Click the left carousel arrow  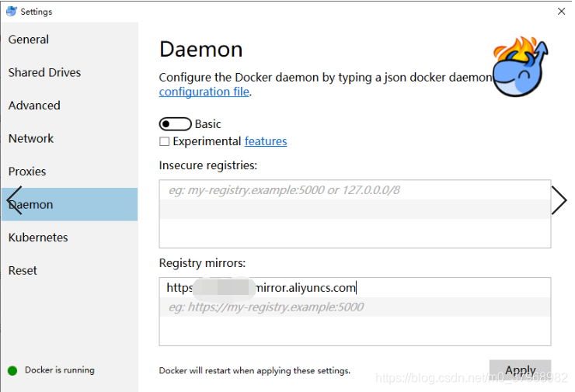click(14, 200)
